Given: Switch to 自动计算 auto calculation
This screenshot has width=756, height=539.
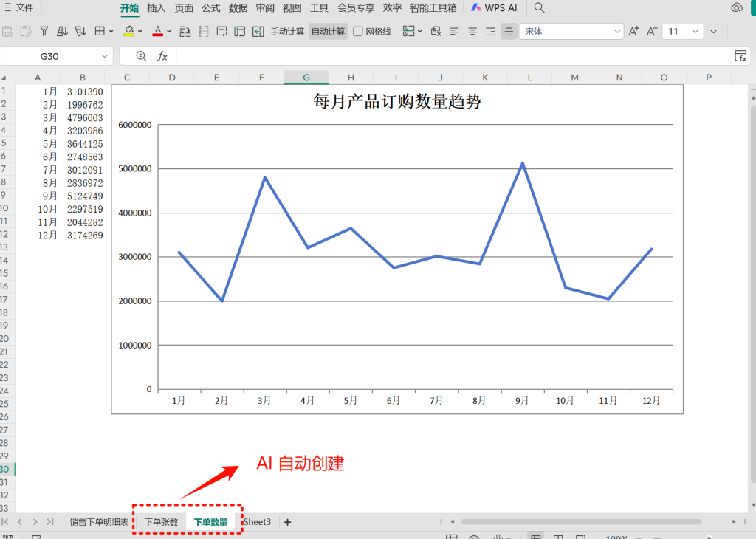Looking at the screenshot, I should 328,31.
